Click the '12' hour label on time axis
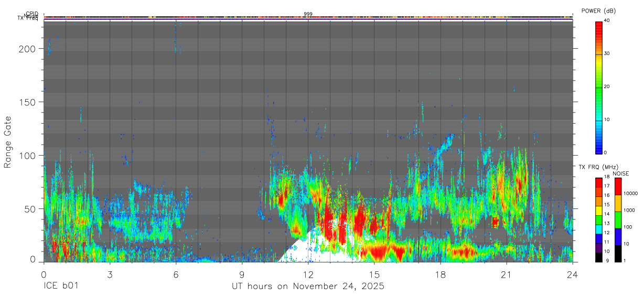The height and width of the screenshot is (297, 644). (308, 275)
